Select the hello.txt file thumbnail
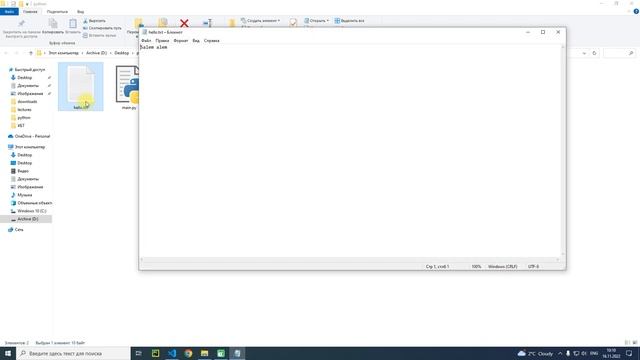Image resolution: width=640 pixels, height=360 pixels. [x=81, y=87]
